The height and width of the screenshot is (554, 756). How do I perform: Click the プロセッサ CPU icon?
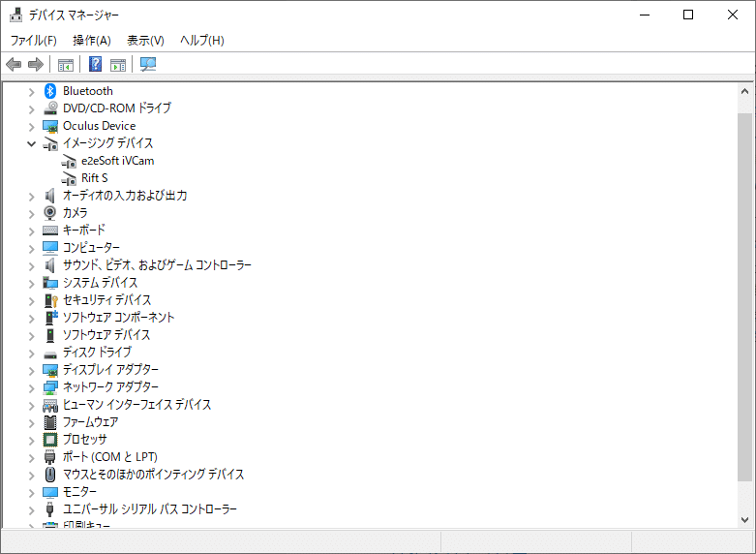(x=50, y=440)
